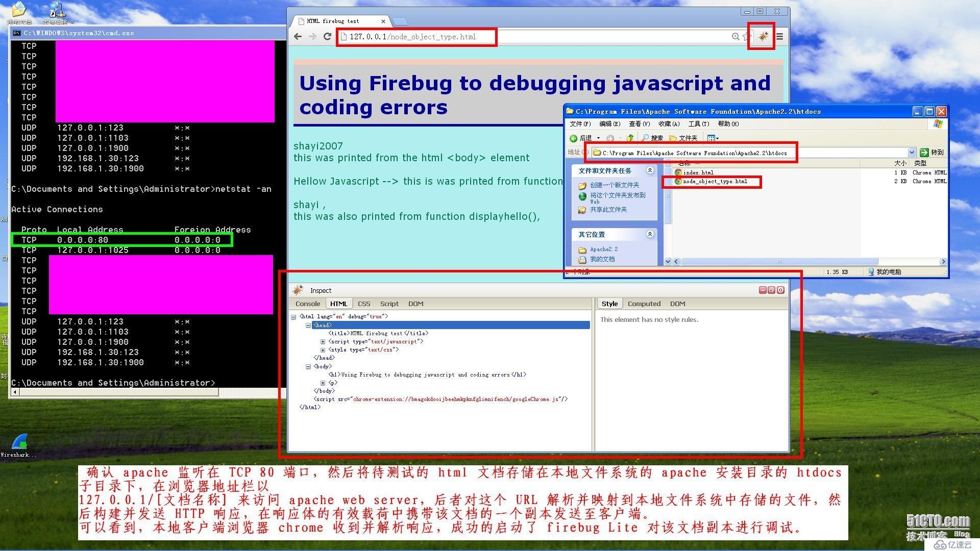Click the 后退 back button in Explorer
Image resolution: width=980 pixels, height=551 pixels.
tap(581, 138)
